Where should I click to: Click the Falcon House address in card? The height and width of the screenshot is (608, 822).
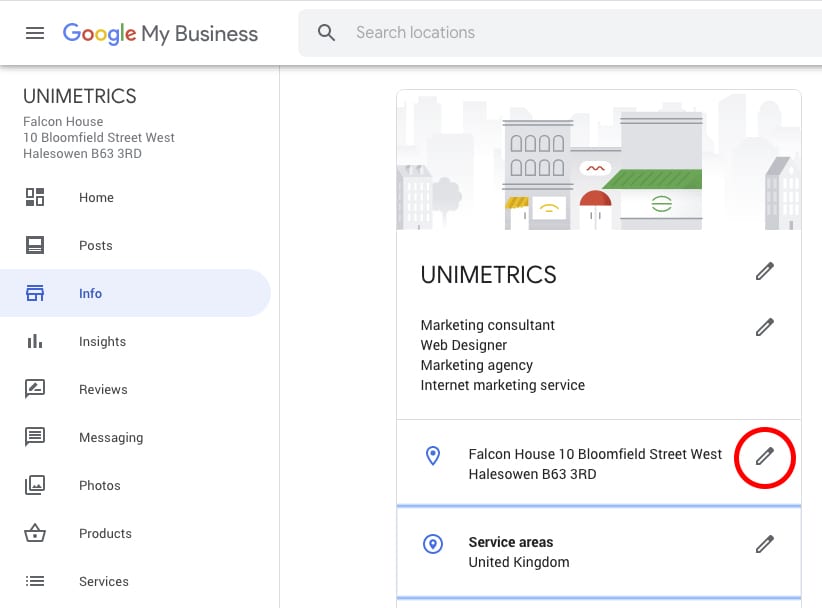click(x=595, y=464)
